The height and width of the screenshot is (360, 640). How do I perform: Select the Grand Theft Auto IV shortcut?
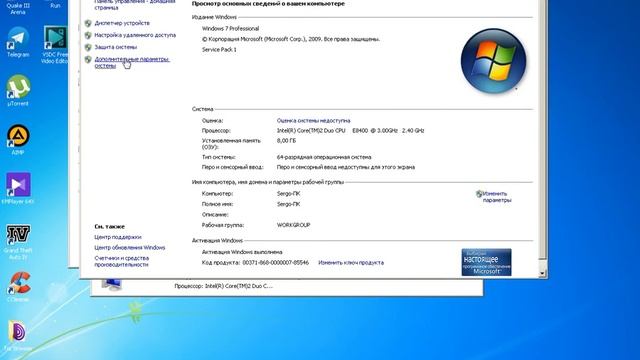18,242
